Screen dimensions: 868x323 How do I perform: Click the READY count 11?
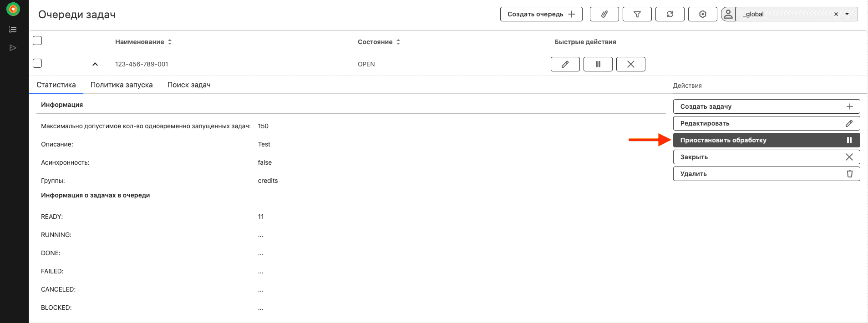[x=261, y=217]
